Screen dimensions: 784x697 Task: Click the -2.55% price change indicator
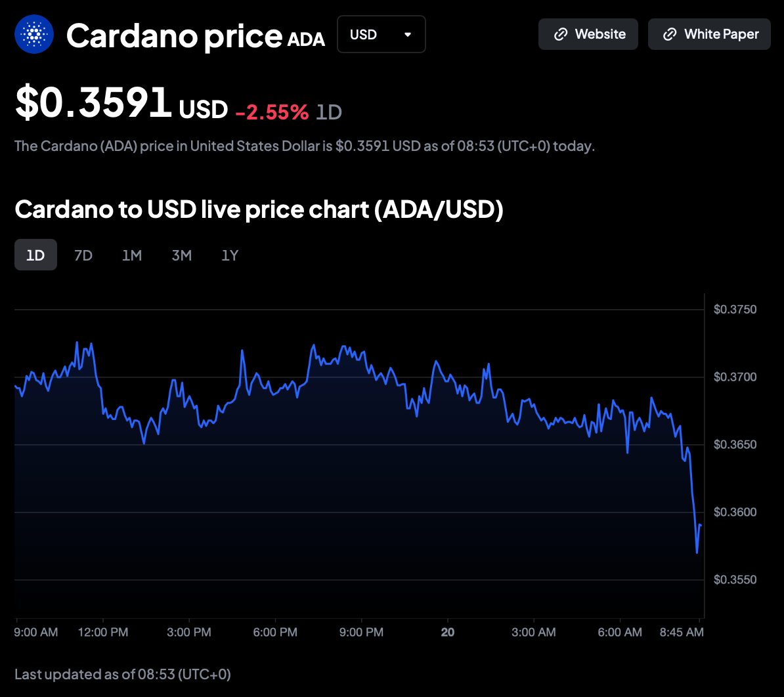click(x=272, y=112)
